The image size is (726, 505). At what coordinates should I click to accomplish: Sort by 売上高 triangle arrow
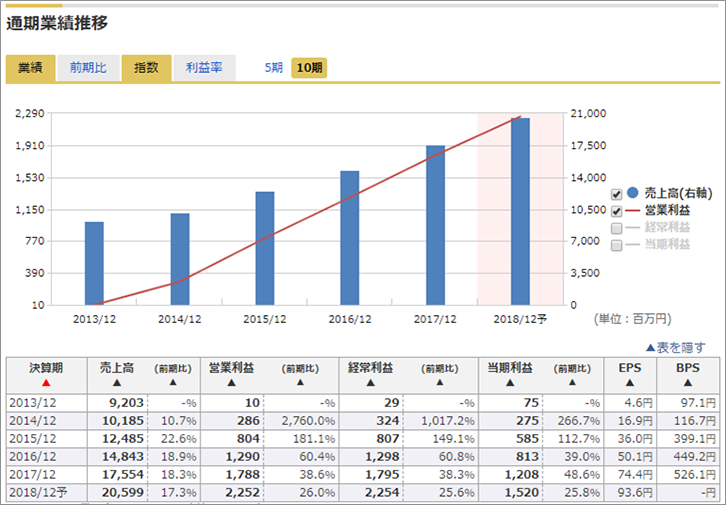pos(117,383)
